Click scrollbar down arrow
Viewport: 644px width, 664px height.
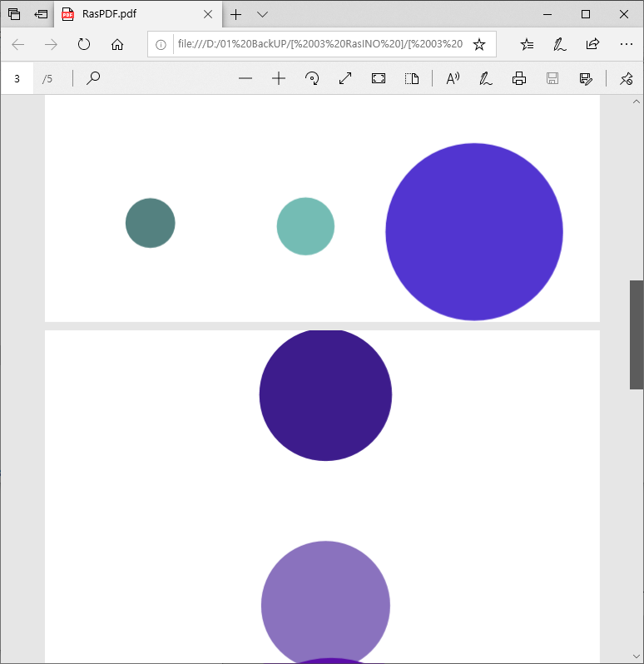(637, 657)
